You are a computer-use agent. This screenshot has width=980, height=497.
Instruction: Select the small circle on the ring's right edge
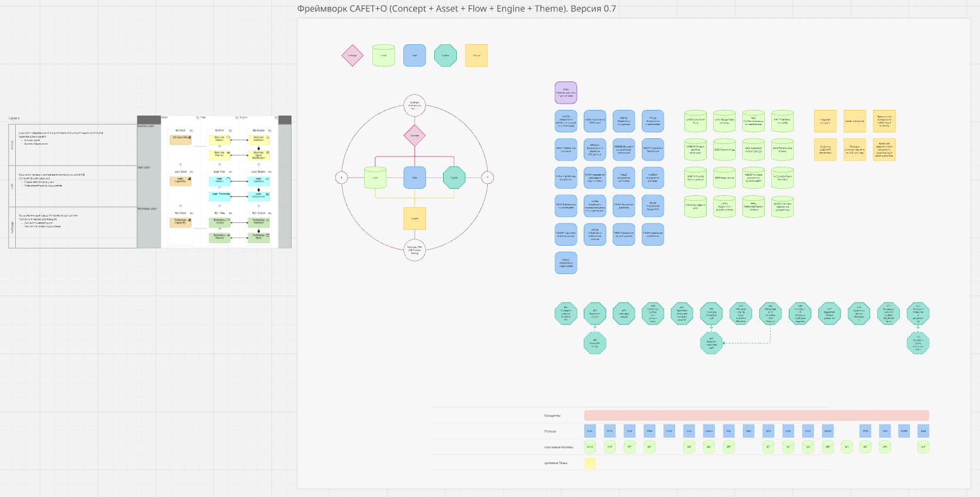pyautogui.click(x=487, y=177)
